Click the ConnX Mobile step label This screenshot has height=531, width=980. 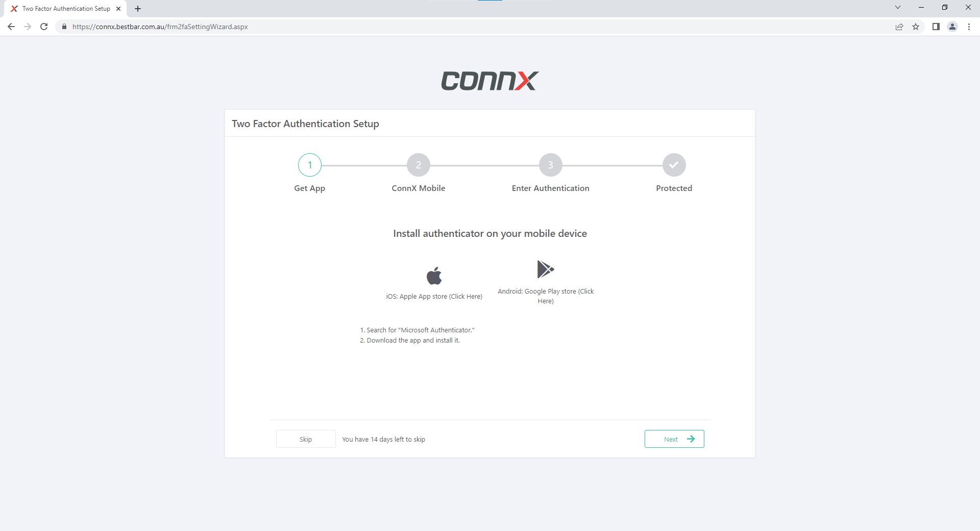[x=419, y=188]
